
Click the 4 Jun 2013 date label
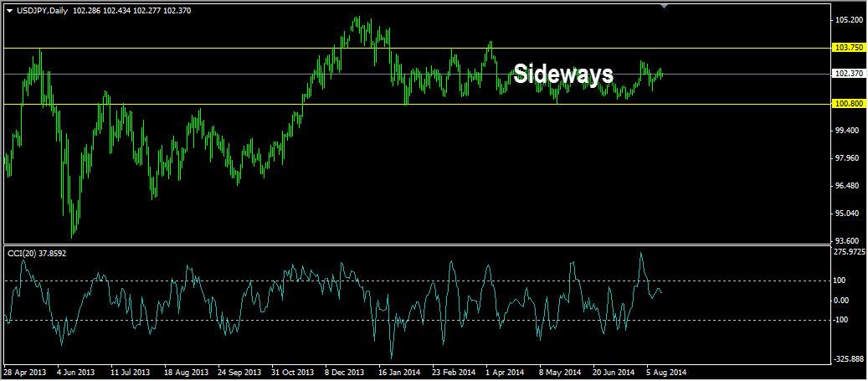click(x=76, y=373)
